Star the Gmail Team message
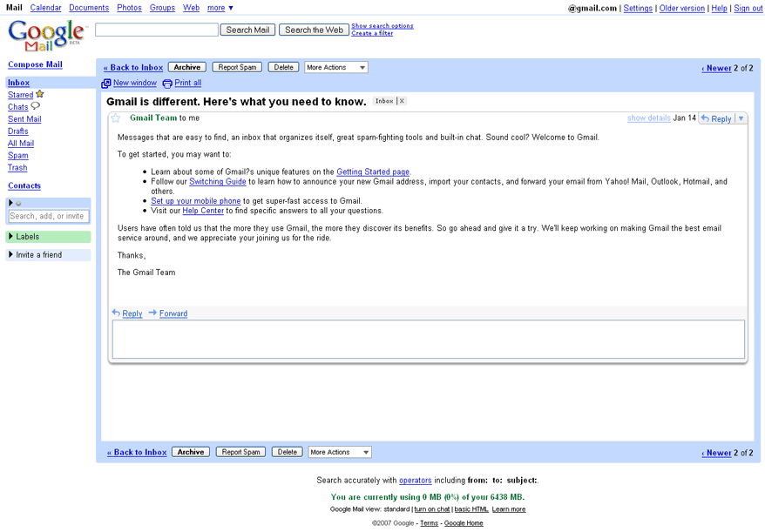 [116, 118]
